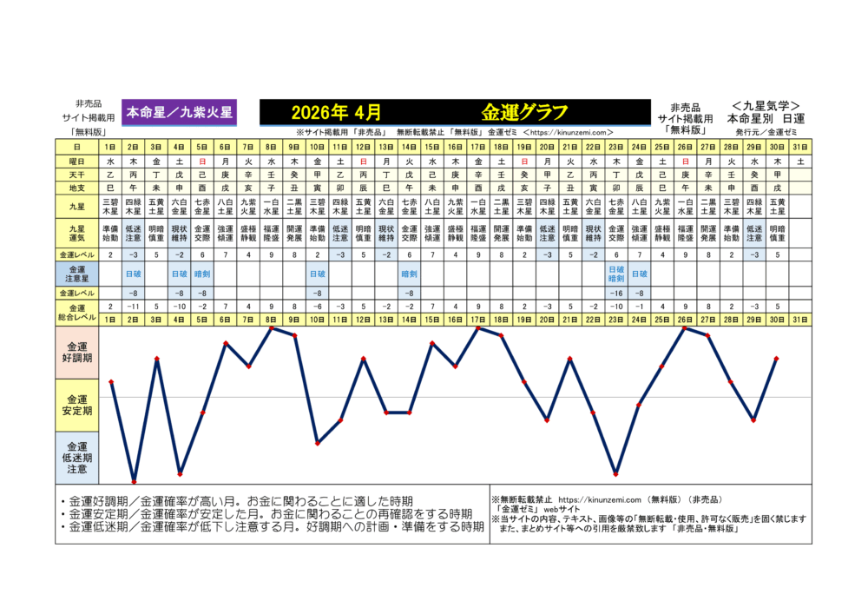This screenshot has height=614, width=868.
Task: Click the lowest graph point on day 2
Action: pyautogui.click(x=134, y=481)
